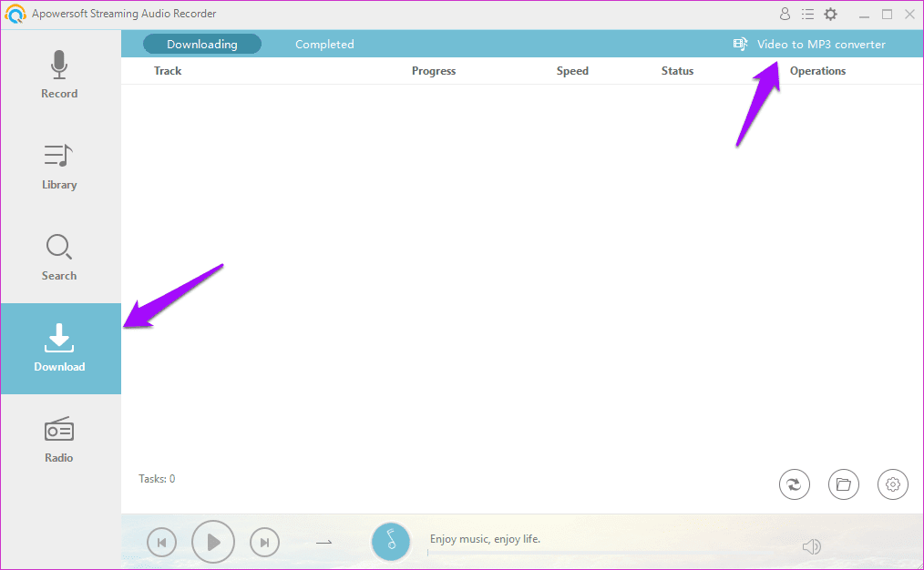
Task: Click the Speed column header
Action: coord(573,71)
